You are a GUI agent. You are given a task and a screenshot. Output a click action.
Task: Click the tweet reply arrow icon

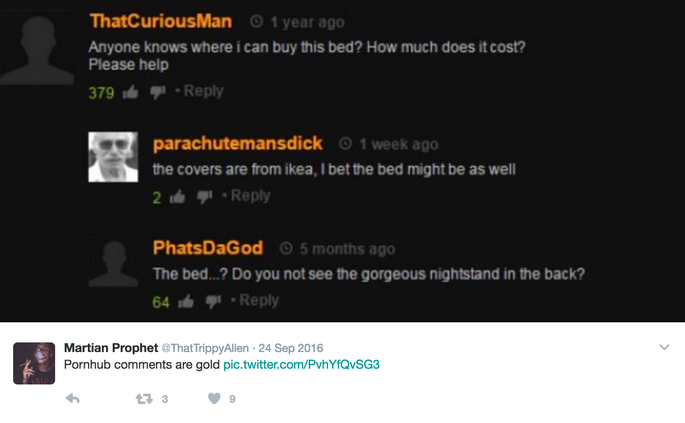(73, 399)
